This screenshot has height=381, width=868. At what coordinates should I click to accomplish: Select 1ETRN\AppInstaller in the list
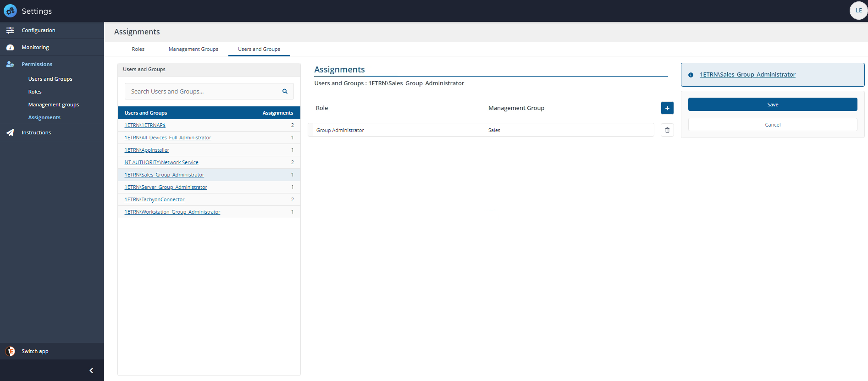pos(147,150)
